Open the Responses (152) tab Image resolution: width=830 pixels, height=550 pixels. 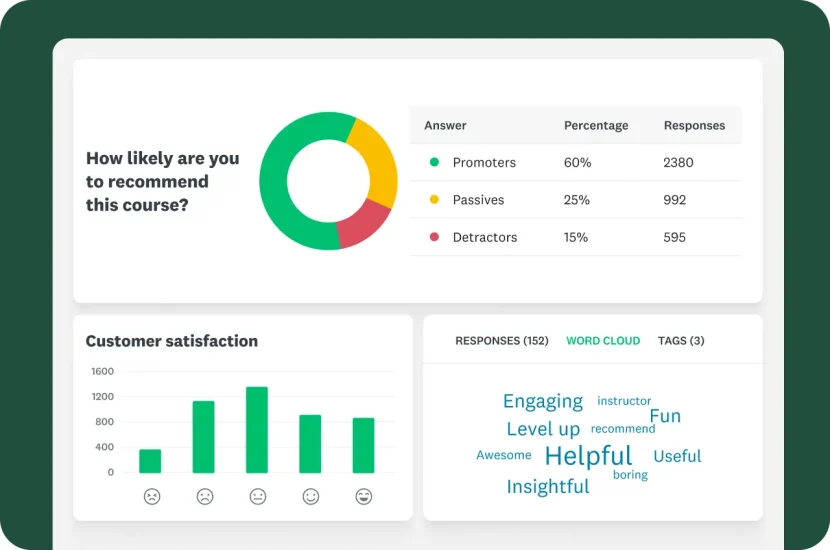[x=501, y=341]
